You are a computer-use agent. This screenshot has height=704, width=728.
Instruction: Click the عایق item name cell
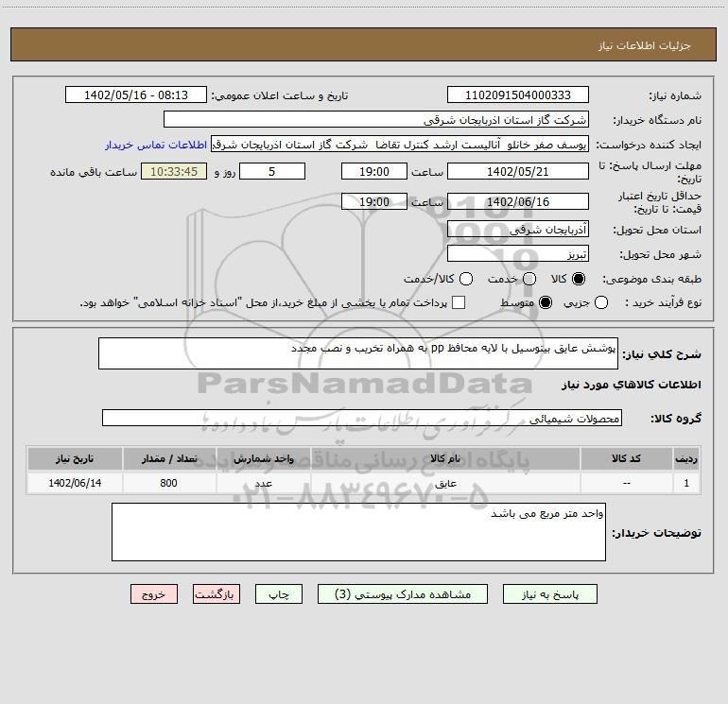click(x=445, y=483)
